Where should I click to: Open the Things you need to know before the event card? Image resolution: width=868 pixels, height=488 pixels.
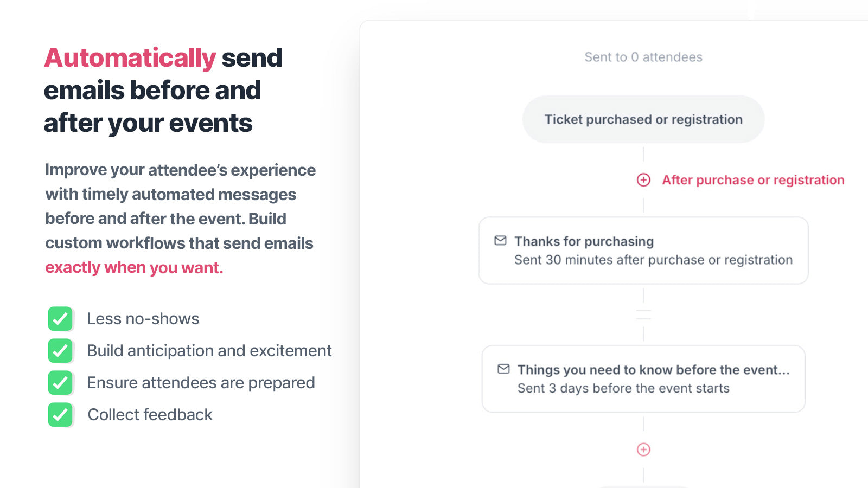click(x=643, y=379)
